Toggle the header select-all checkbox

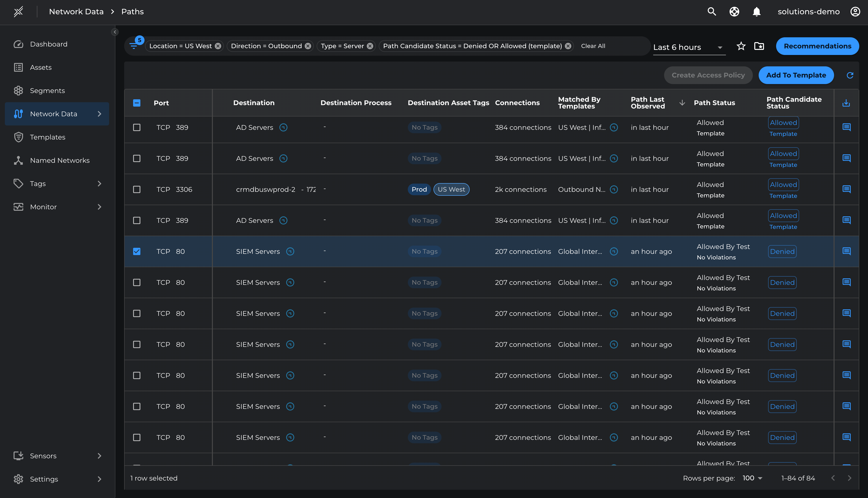[x=137, y=103]
